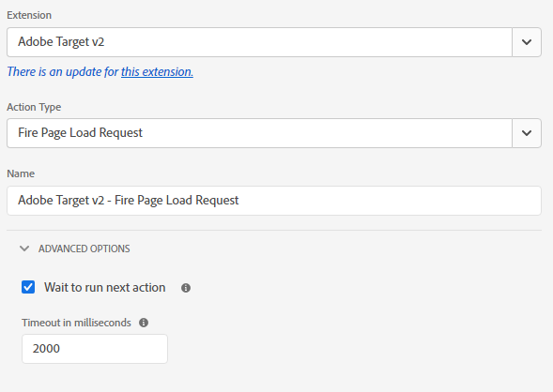The image size is (553, 392).
Task: Focus the Timeout field showing 2000
Action: pyautogui.click(x=95, y=349)
